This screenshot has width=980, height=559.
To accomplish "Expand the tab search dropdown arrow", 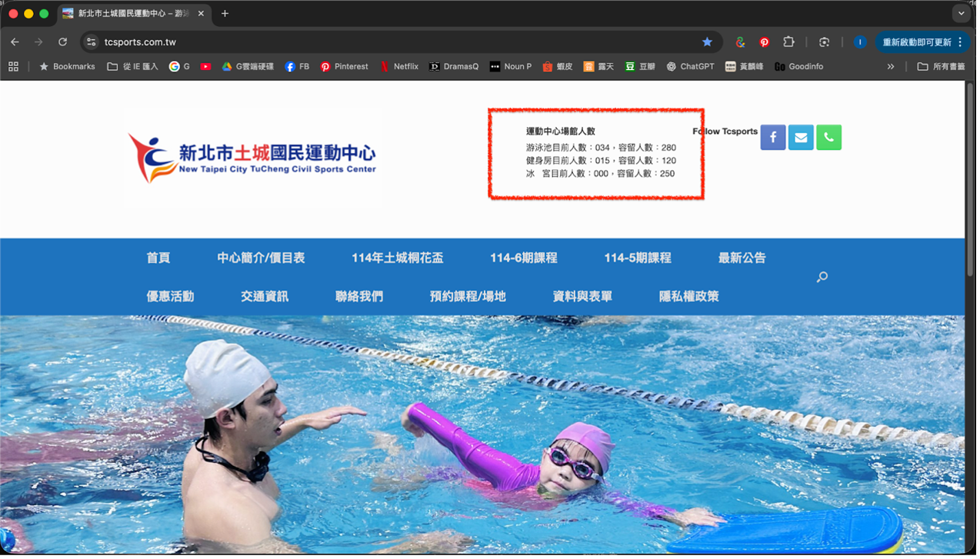I will click(x=961, y=14).
